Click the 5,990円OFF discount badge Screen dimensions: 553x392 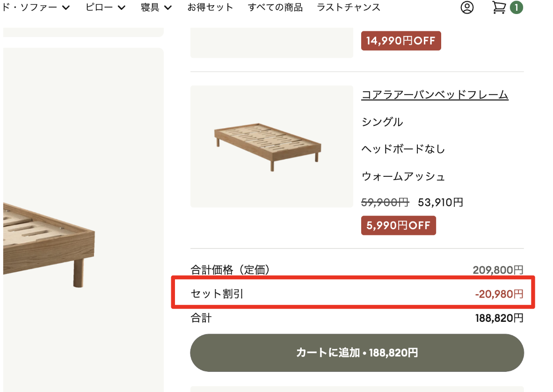click(399, 225)
